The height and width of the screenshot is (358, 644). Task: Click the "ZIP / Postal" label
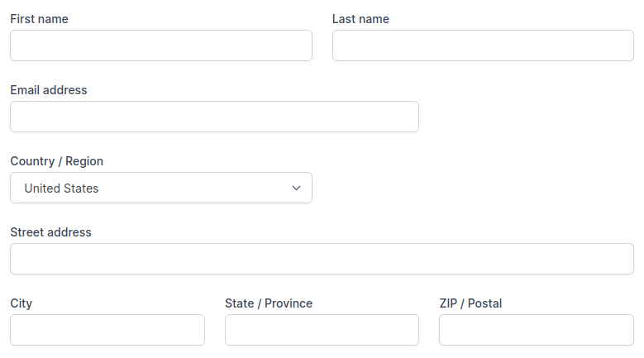click(470, 303)
